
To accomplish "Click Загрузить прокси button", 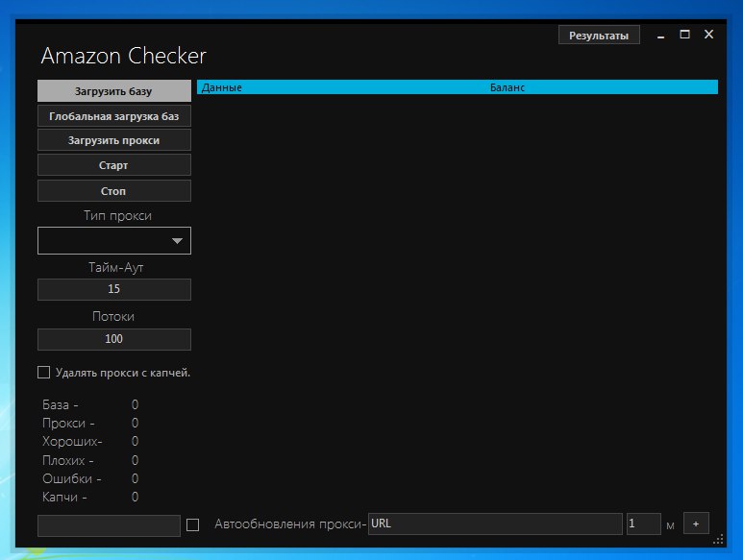I will pyautogui.click(x=114, y=140).
